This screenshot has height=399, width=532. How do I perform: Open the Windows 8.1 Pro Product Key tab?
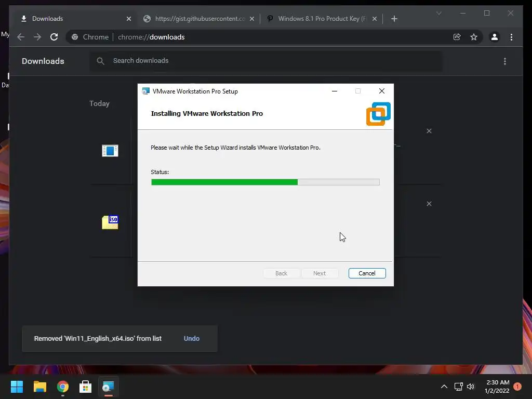pos(322,19)
